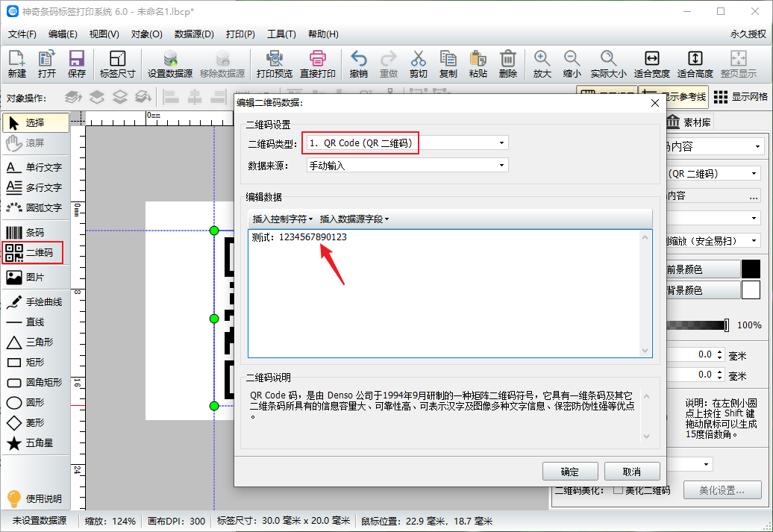Screen dimensions: 773x532
Task: Click 设置数据源 toolbar icon
Action: pyautogui.click(x=170, y=64)
